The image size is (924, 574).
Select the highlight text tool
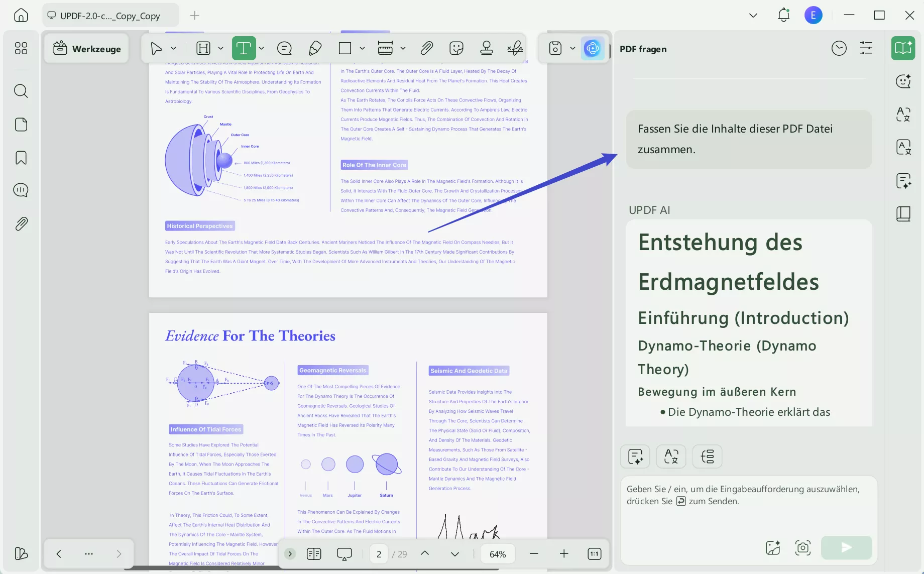203,49
